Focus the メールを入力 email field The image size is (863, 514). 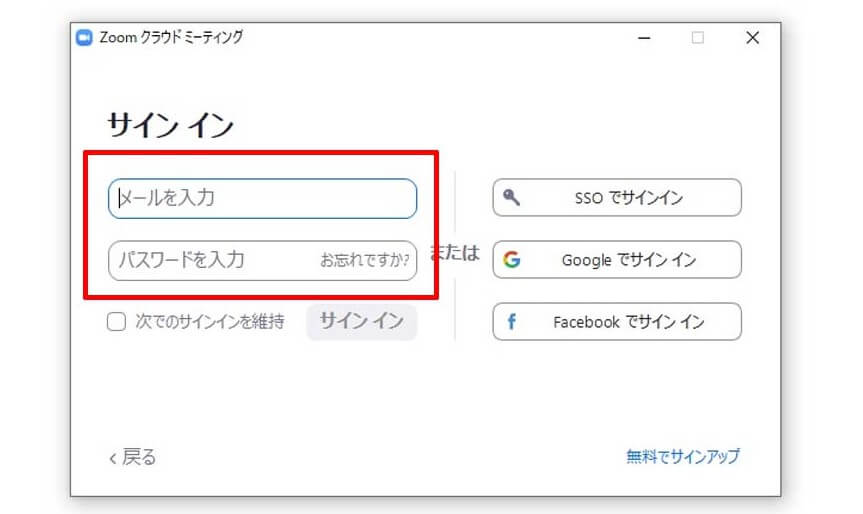(263, 199)
